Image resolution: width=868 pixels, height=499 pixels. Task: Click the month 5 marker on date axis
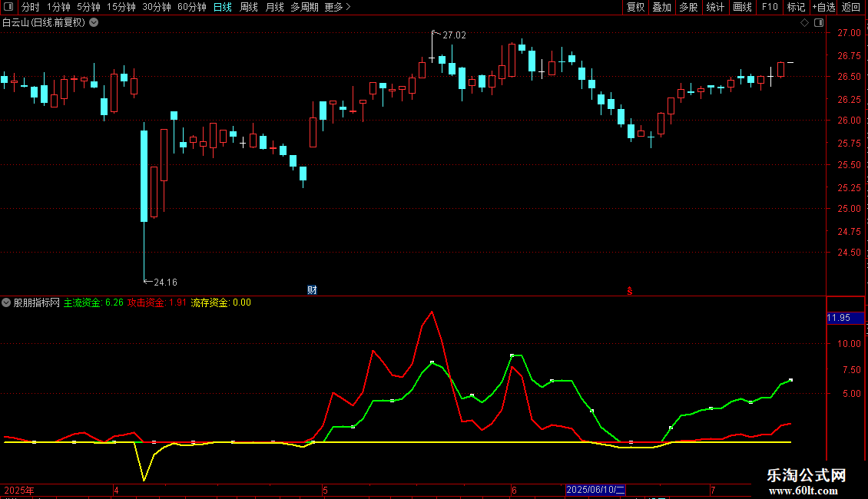[326, 490]
